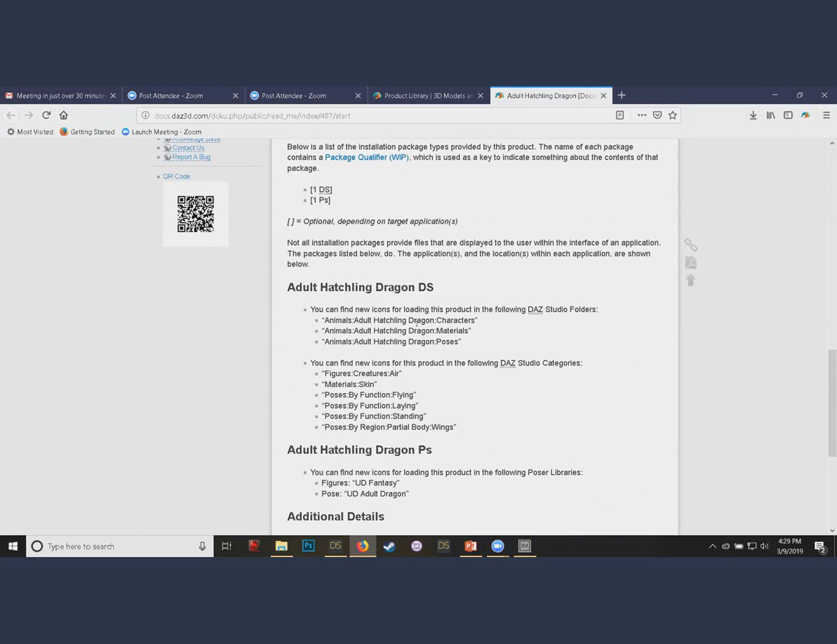Click the Adult Hatchling Dragon DS heading
This screenshot has width=837, height=644.
tap(360, 287)
